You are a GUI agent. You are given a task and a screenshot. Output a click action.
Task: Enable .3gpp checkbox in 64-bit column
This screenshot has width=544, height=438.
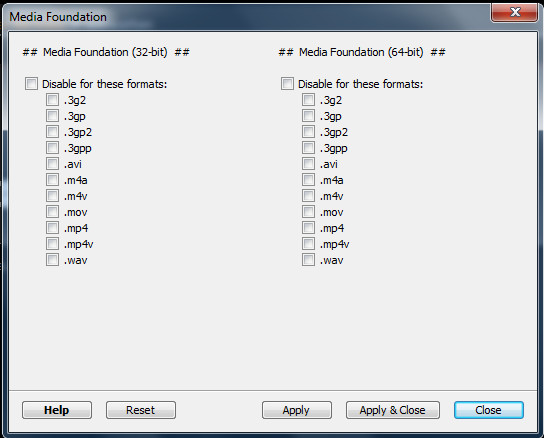[x=308, y=148]
